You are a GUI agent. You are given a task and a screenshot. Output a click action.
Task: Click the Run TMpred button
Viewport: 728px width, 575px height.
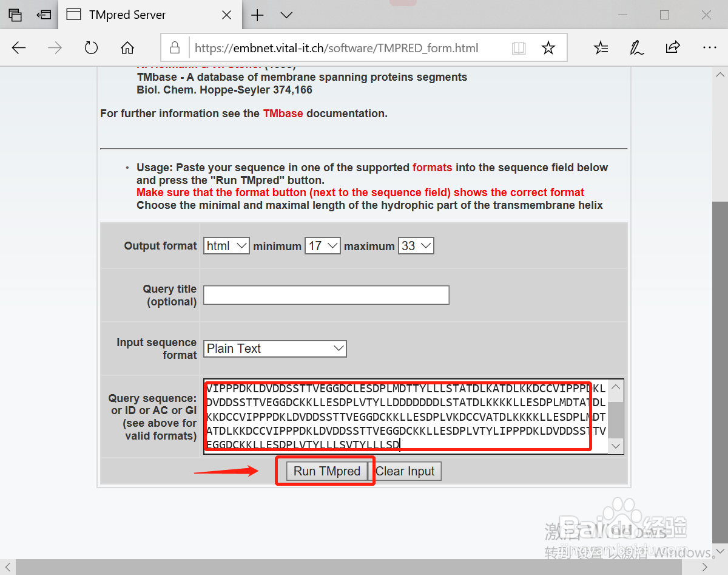click(x=327, y=471)
